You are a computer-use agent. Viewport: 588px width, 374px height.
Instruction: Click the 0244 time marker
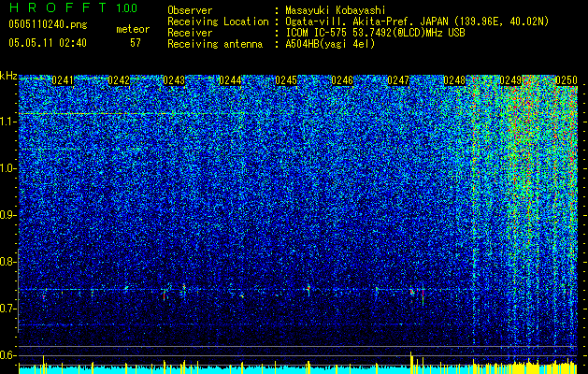click(230, 80)
